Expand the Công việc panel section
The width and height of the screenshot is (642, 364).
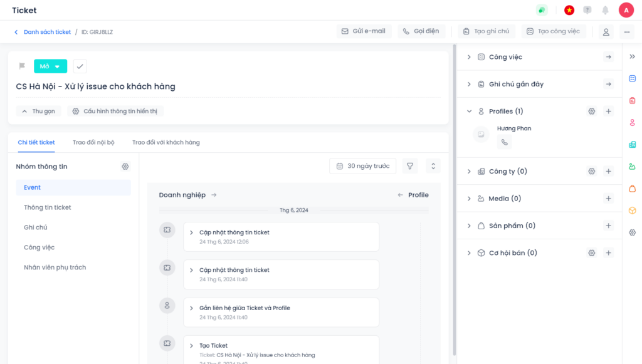(469, 57)
